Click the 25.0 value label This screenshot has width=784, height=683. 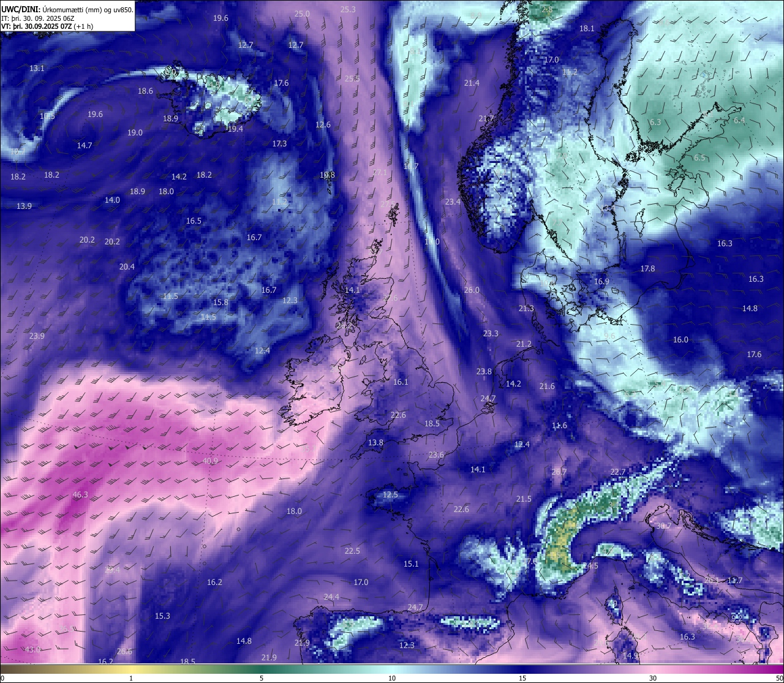(302, 14)
